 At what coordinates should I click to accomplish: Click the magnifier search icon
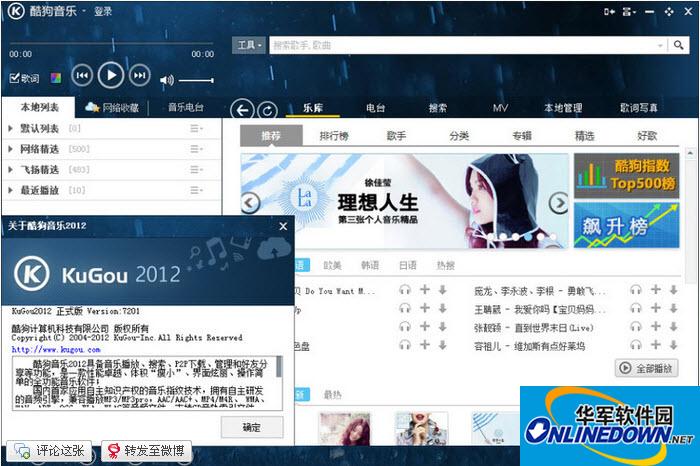[679, 45]
